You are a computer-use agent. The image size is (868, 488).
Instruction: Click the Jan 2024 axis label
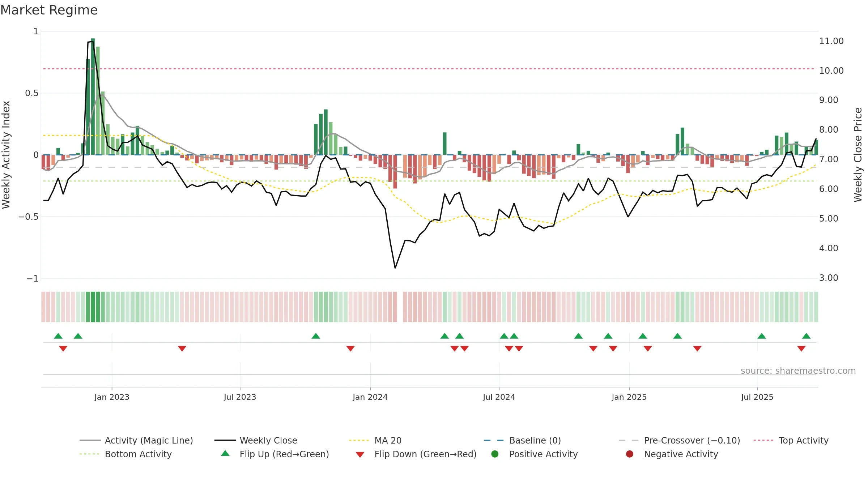coord(370,397)
